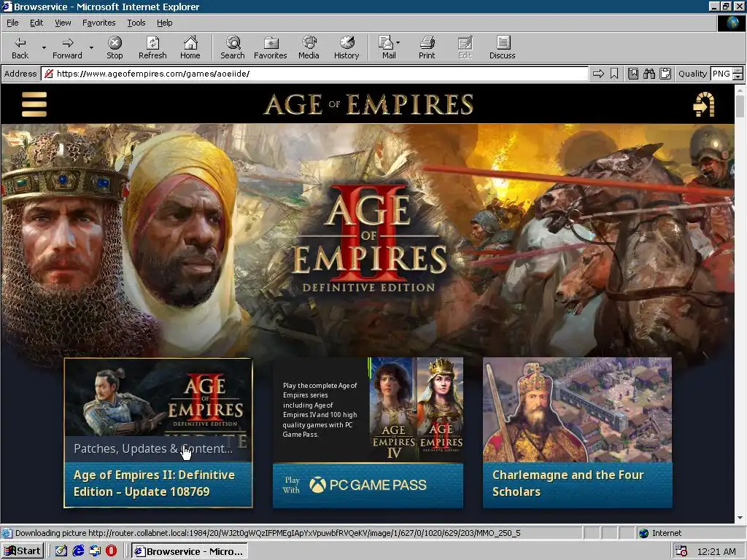Print the page using Print button
This screenshot has height=560, width=747.
[x=427, y=47]
